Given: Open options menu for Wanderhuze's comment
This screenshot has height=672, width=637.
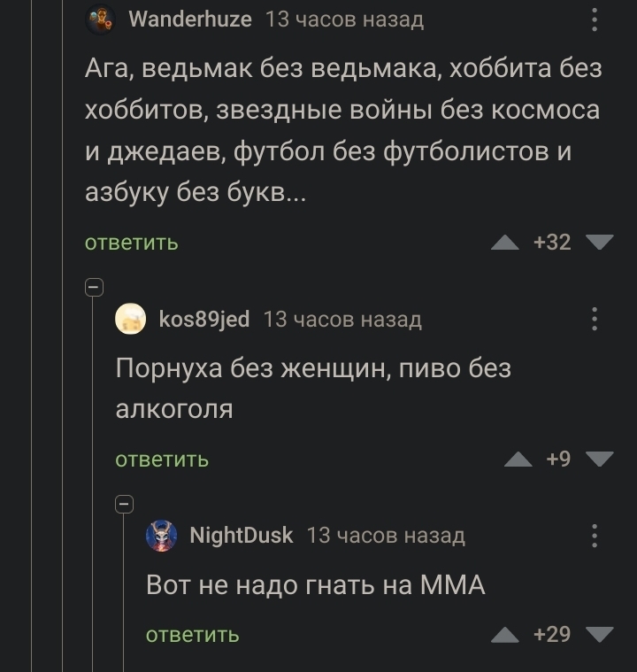Looking at the screenshot, I should point(594,19).
